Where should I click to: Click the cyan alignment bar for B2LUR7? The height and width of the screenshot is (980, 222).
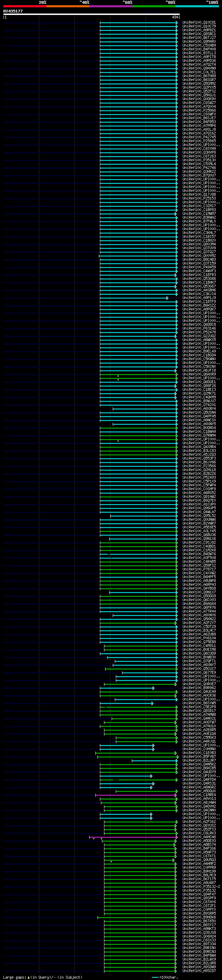pos(155,761)
